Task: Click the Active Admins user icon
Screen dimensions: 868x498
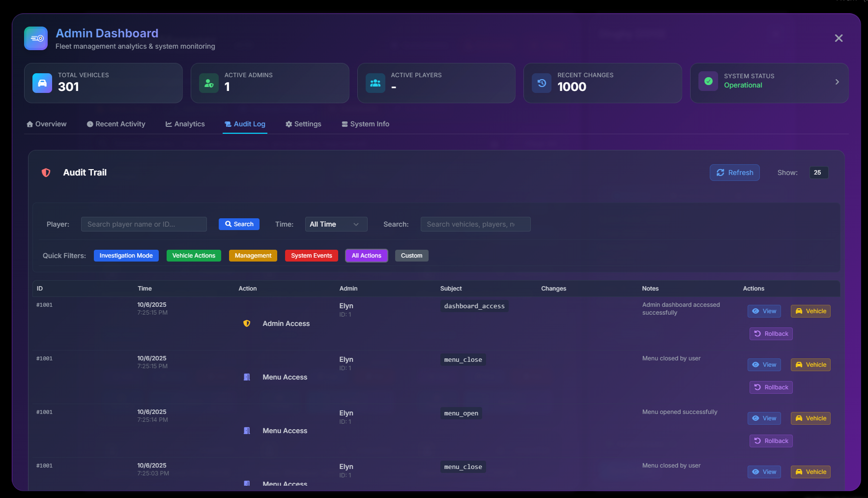Action: 209,83
